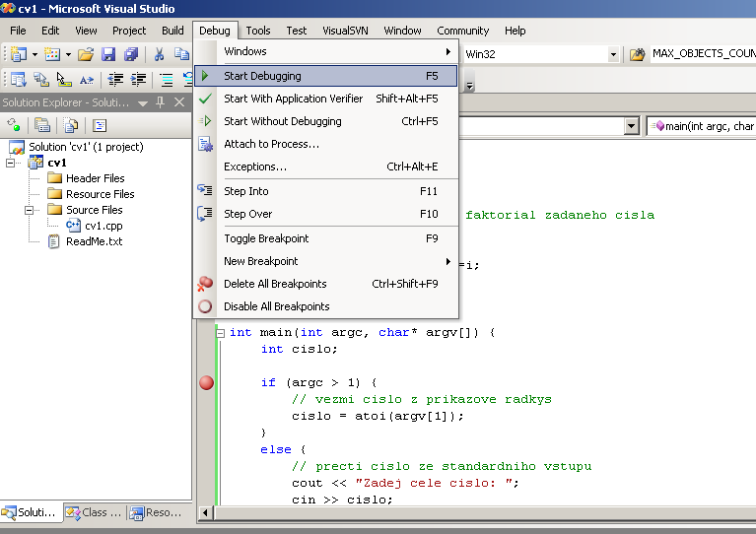Click the New Project toolbar icon
Screen dimensions: 756x534
tap(19, 54)
